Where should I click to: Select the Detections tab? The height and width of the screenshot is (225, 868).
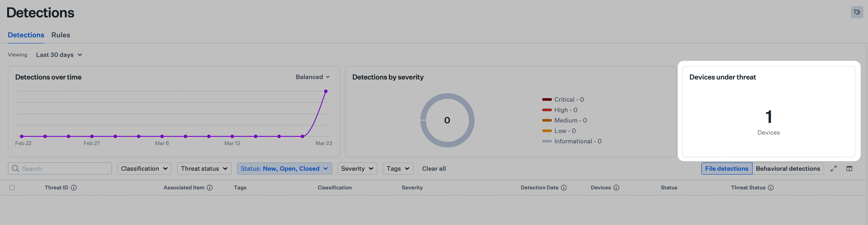pos(26,35)
